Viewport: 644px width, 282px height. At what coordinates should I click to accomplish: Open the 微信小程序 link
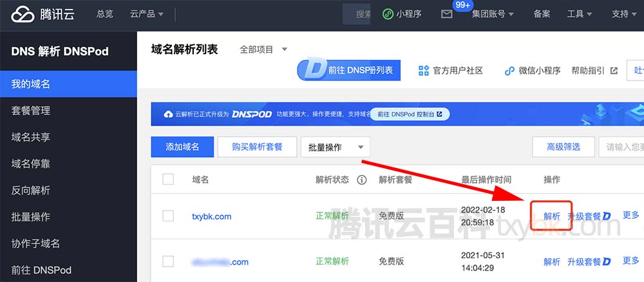point(540,71)
